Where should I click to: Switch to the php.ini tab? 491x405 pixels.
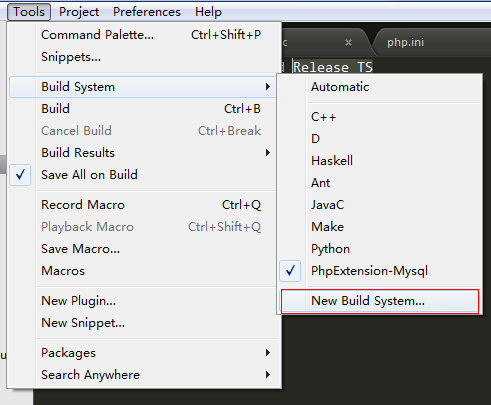pos(405,42)
